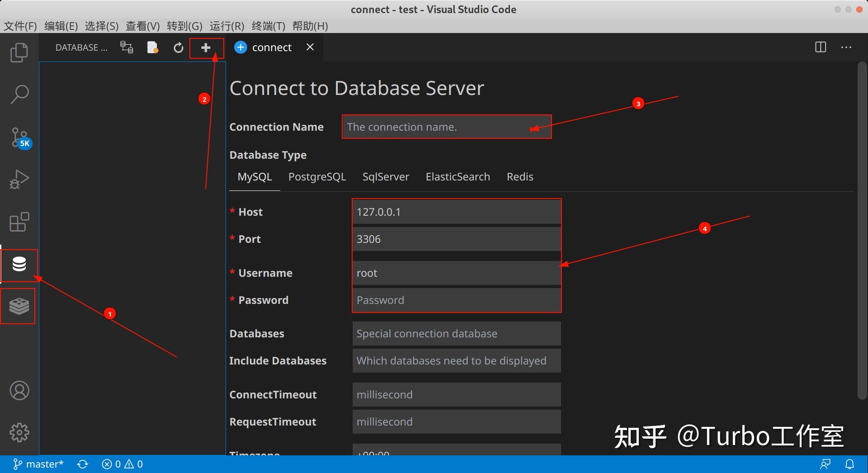This screenshot has height=473, width=868.
Task: Open the Run and Debug view
Action: pyautogui.click(x=19, y=180)
